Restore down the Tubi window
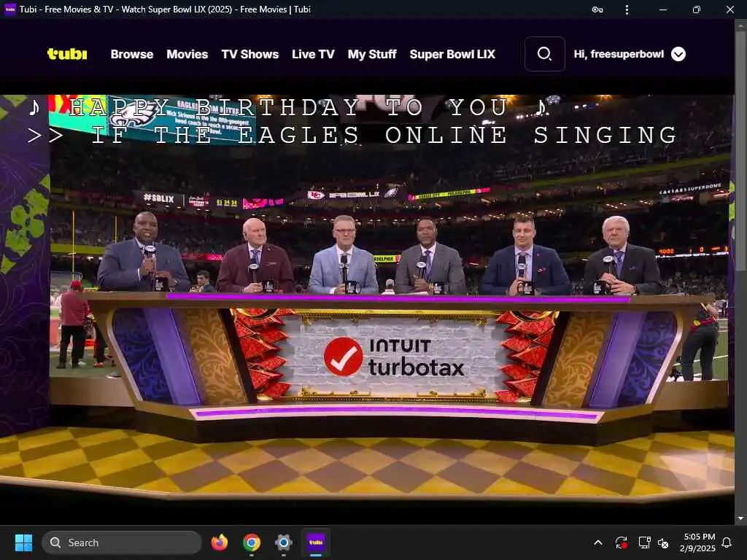This screenshot has width=747, height=560. (697, 9)
